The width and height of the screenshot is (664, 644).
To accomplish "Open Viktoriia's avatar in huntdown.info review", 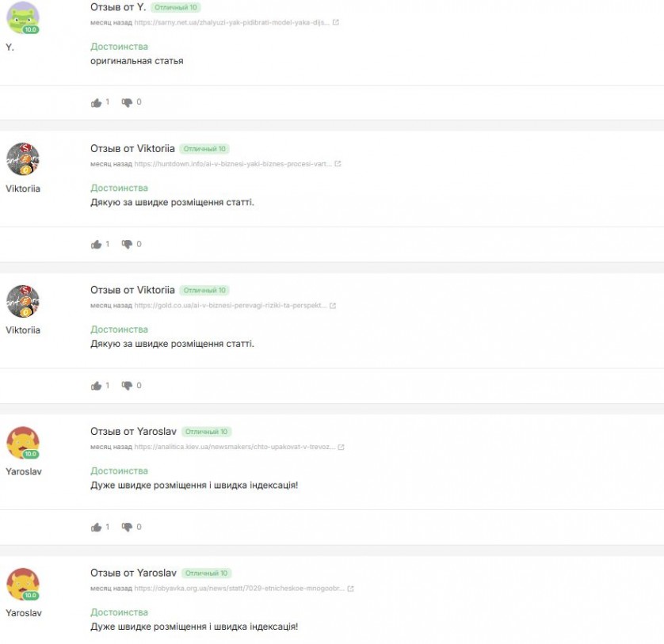I will click(x=23, y=159).
